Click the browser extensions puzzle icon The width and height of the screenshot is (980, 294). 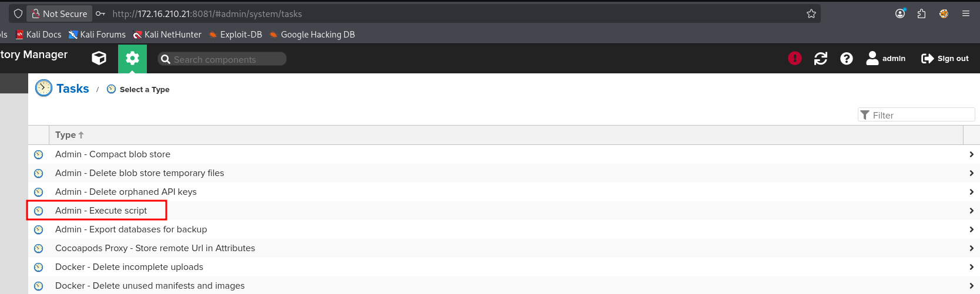(921, 13)
